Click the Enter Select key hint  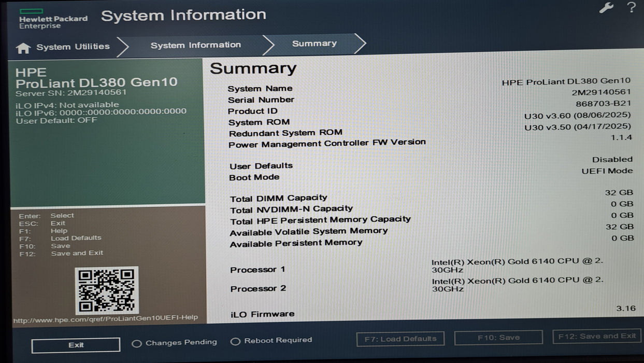46,216
